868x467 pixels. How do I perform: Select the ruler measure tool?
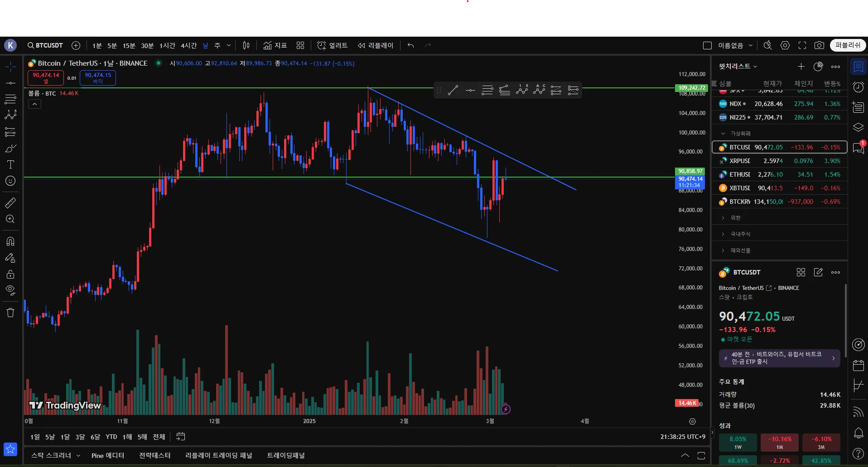tap(10, 202)
